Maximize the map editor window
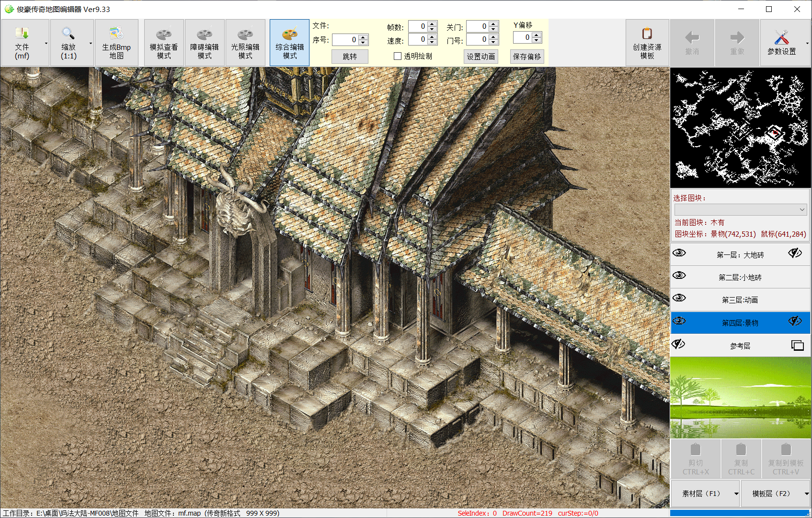812x518 pixels. pyautogui.click(x=769, y=9)
